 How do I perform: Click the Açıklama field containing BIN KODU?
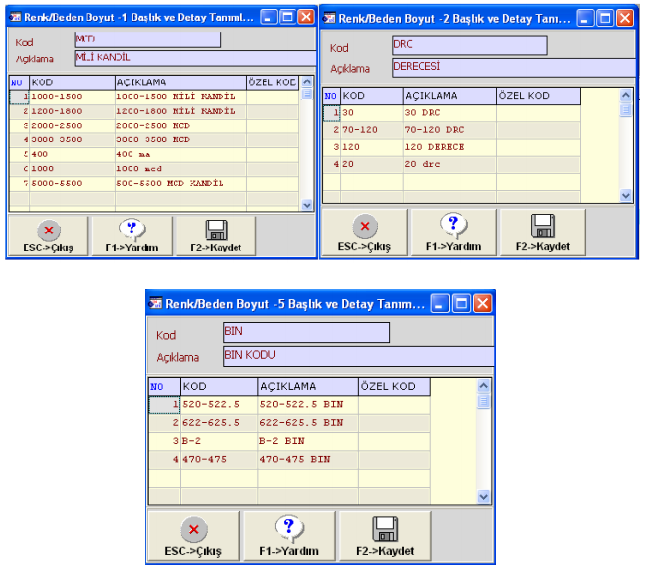(357, 356)
